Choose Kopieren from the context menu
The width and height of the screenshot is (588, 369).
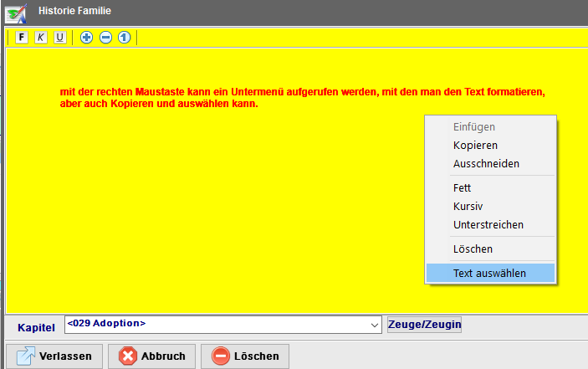point(490,145)
